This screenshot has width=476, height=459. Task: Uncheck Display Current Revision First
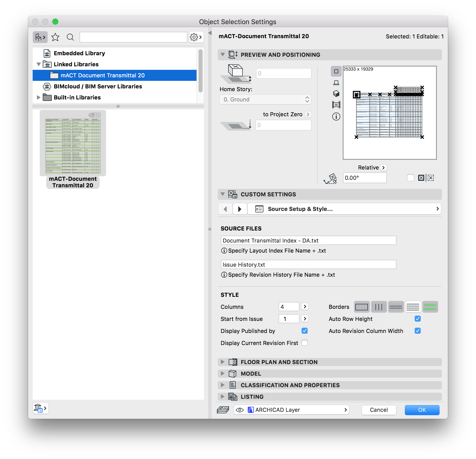[x=305, y=343]
